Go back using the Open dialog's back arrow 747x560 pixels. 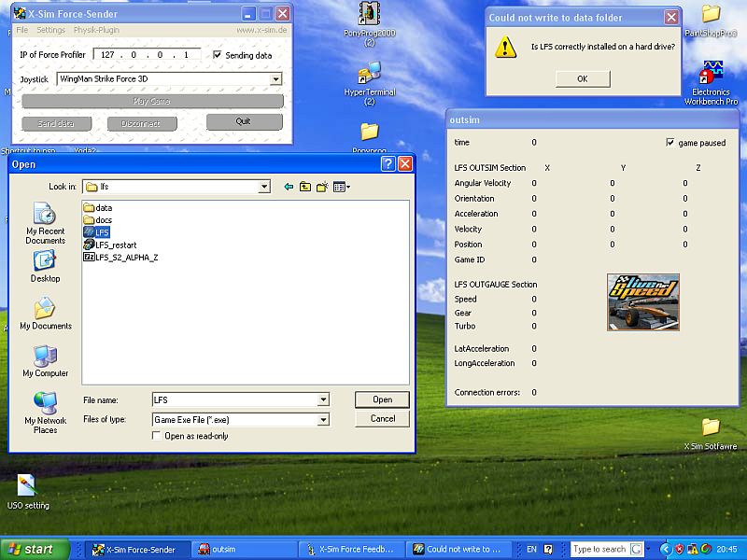pyautogui.click(x=289, y=187)
